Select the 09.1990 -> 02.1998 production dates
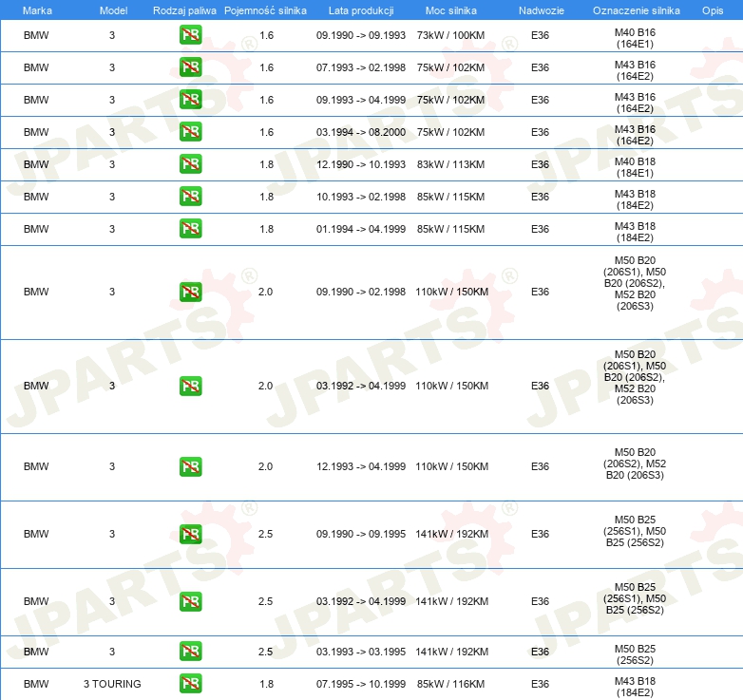The image size is (743, 700). (361, 292)
